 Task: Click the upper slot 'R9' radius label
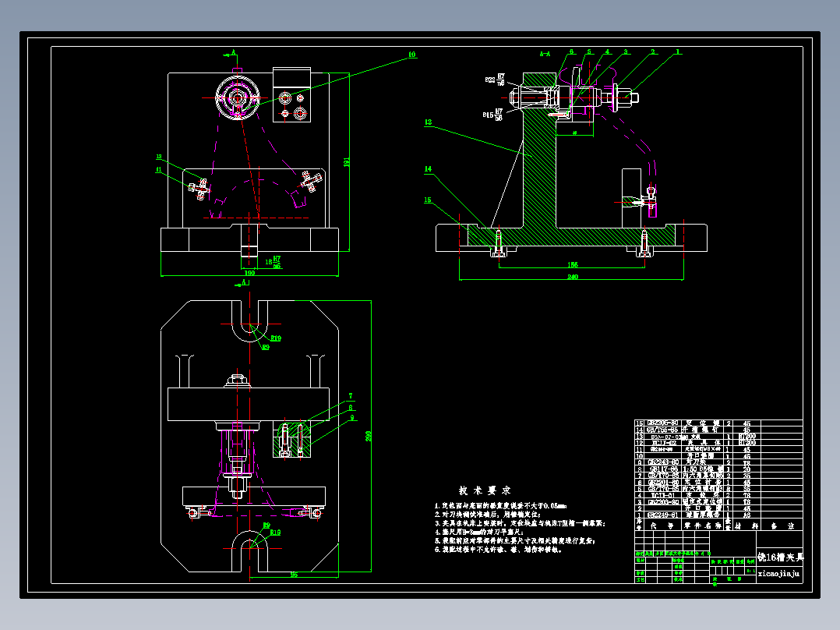click(266, 348)
